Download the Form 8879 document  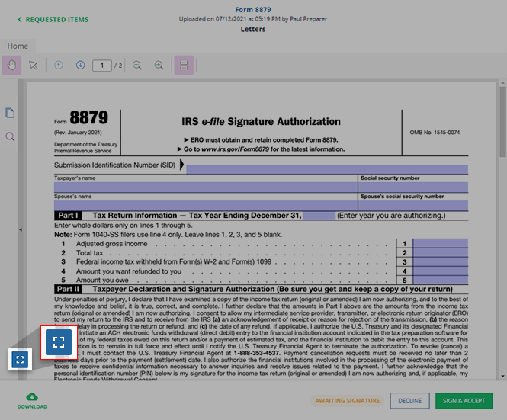[x=32, y=401]
